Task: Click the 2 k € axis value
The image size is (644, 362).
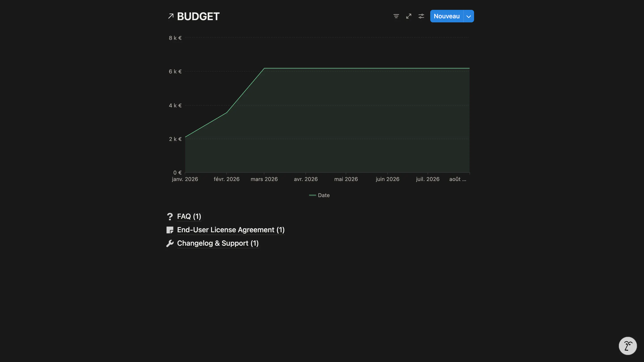Action: pyautogui.click(x=175, y=139)
